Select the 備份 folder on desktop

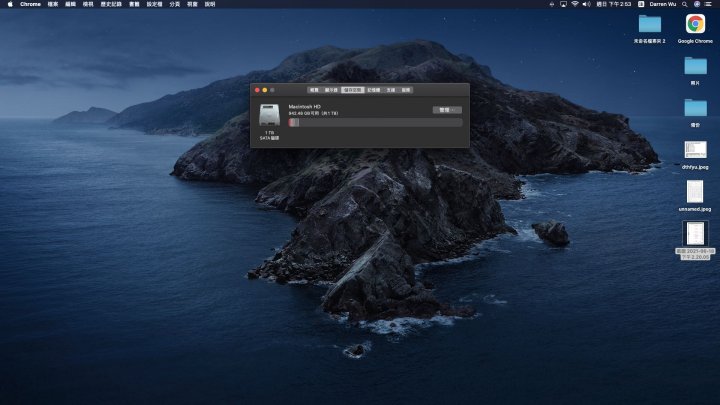point(695,108)
